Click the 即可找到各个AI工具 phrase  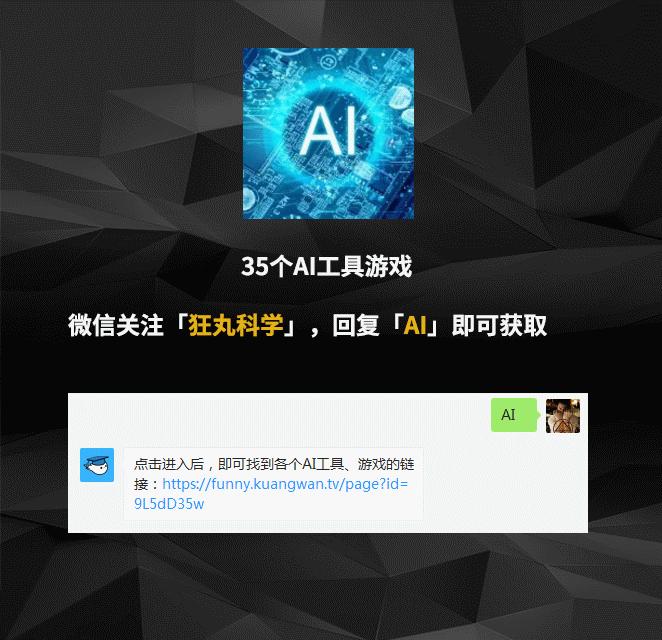281,464
